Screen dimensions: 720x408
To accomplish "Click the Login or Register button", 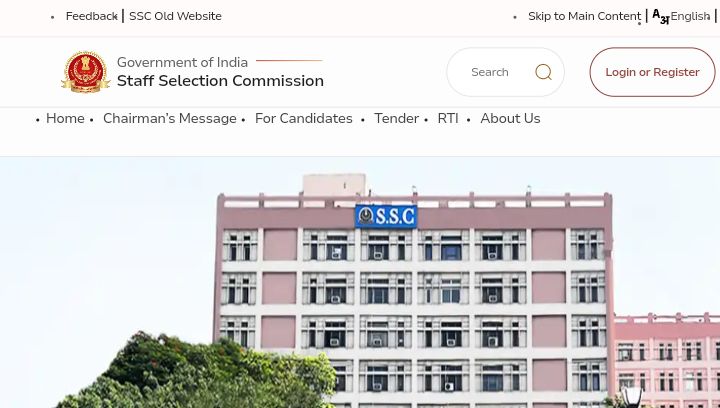I will [x=652, y=72].
